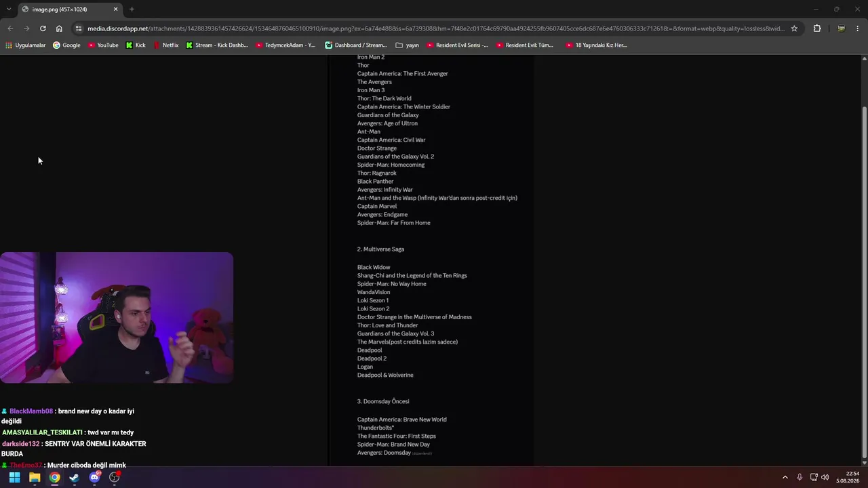Open site information icon in address bar
The height and width of the screenshot is (488, 868).
pos(79,28)
